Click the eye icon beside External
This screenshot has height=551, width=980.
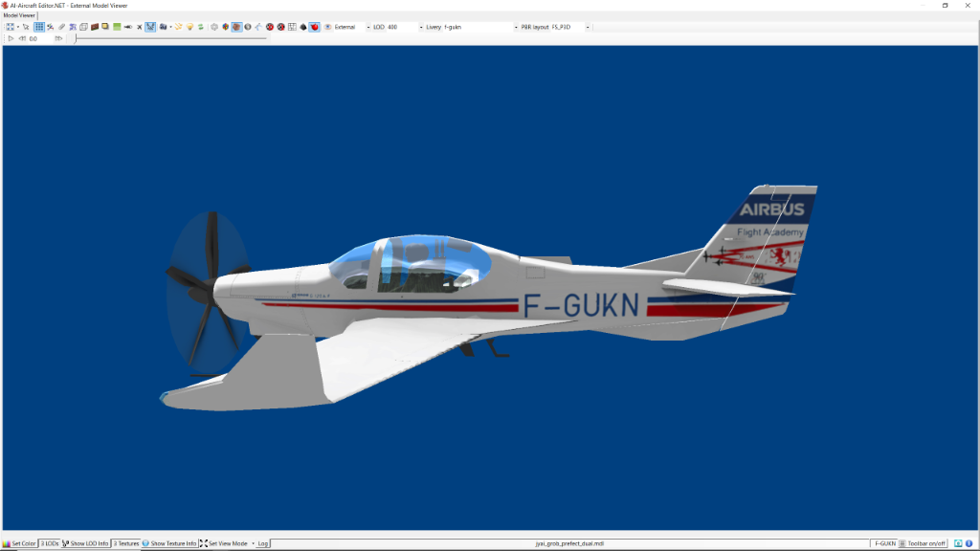327,27
